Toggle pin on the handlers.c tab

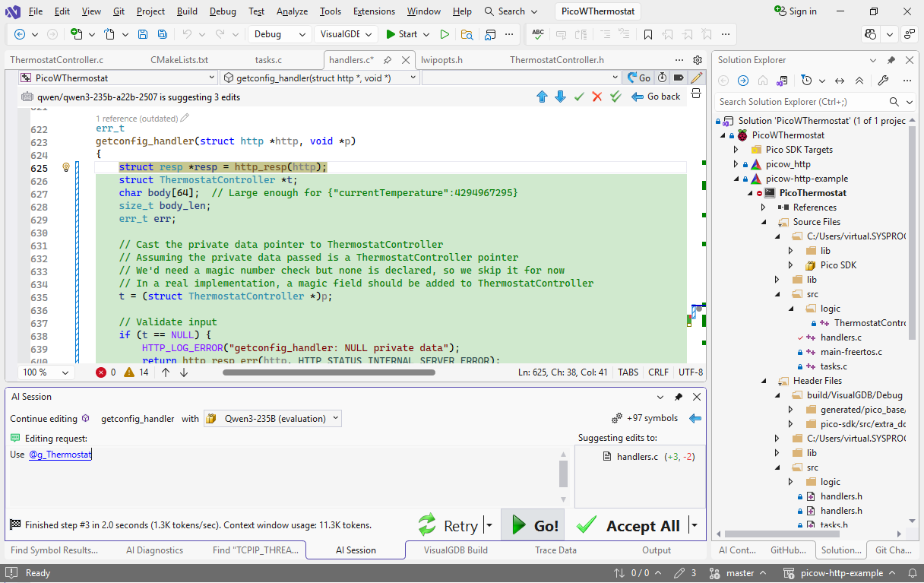click(388, 60)
